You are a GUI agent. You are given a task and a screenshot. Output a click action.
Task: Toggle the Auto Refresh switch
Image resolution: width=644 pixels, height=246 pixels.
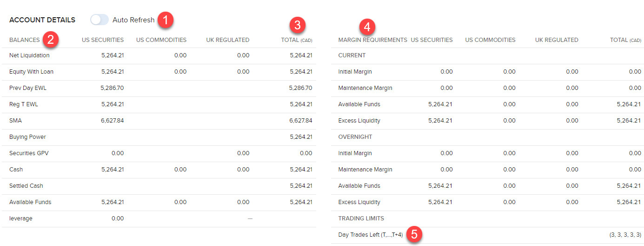point(100,20)
